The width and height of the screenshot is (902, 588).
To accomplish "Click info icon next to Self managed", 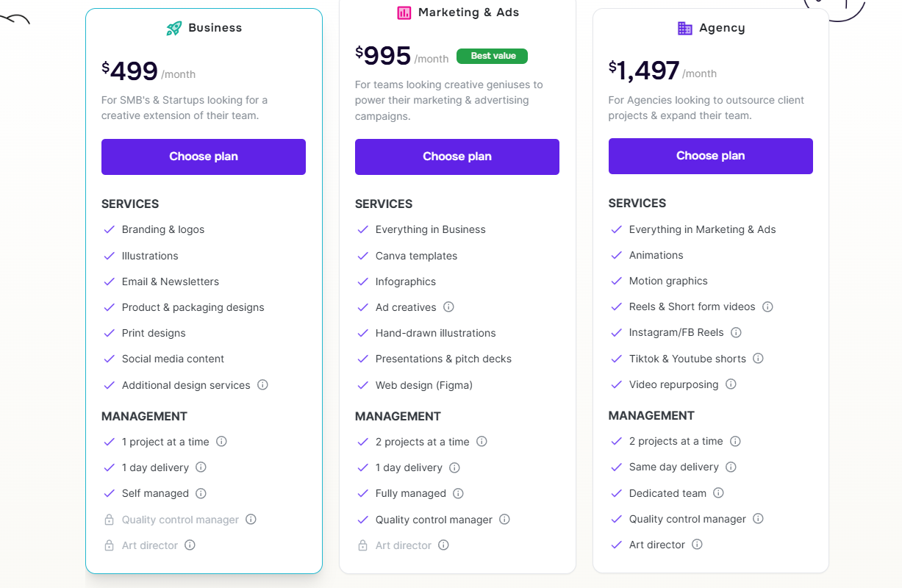I will pyautogui.click(x=201, y=493).
